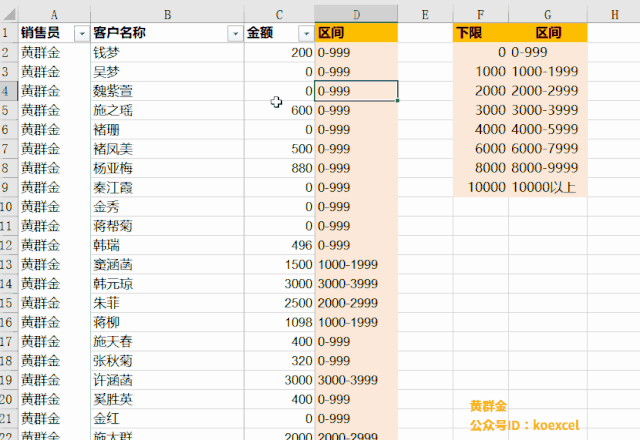The width and height of the screenshot is (640, 440).
Task: Click the 区间 header cell in column D
Action: pyautogui.click(x=356, y=33)
